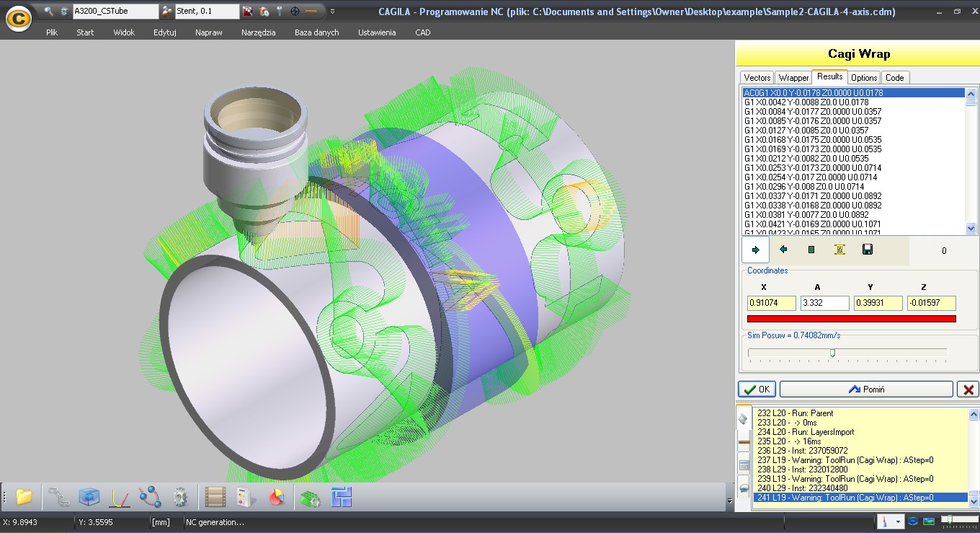
Task: Switch to the Vectors tab
Action: [x=757, y=77]
